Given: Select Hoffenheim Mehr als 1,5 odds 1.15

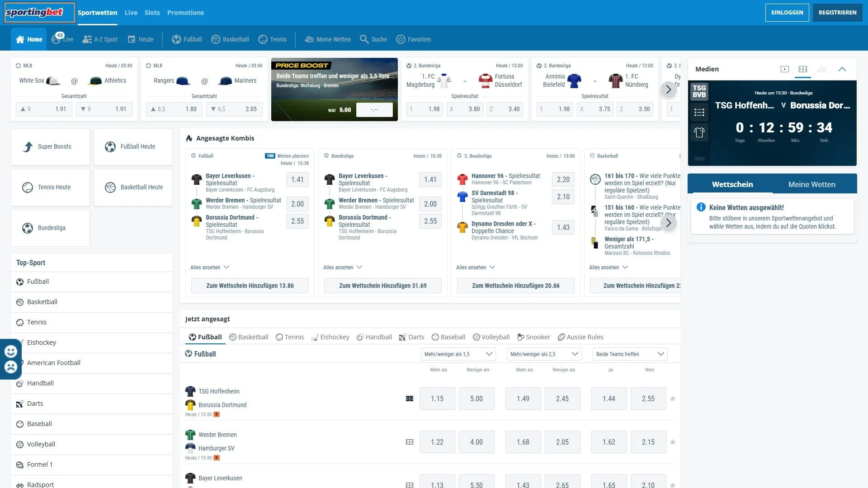Looking at the screenshot, I should (437, 399).
